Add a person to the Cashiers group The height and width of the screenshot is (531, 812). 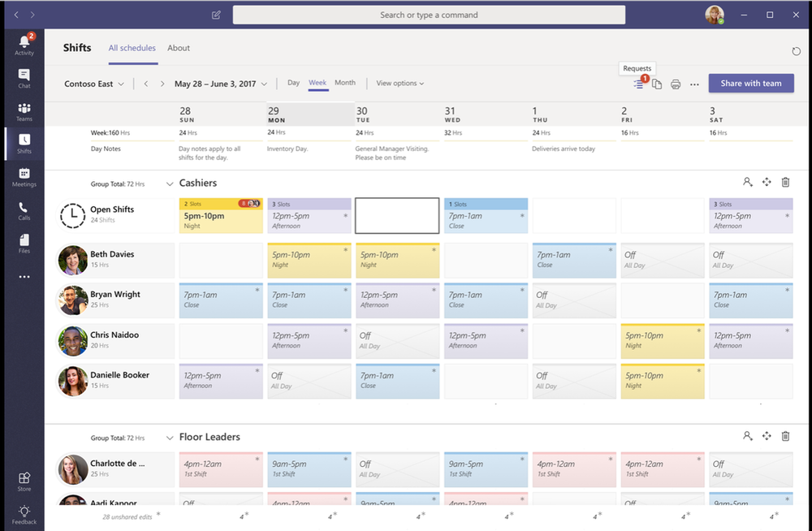point(748,182)
